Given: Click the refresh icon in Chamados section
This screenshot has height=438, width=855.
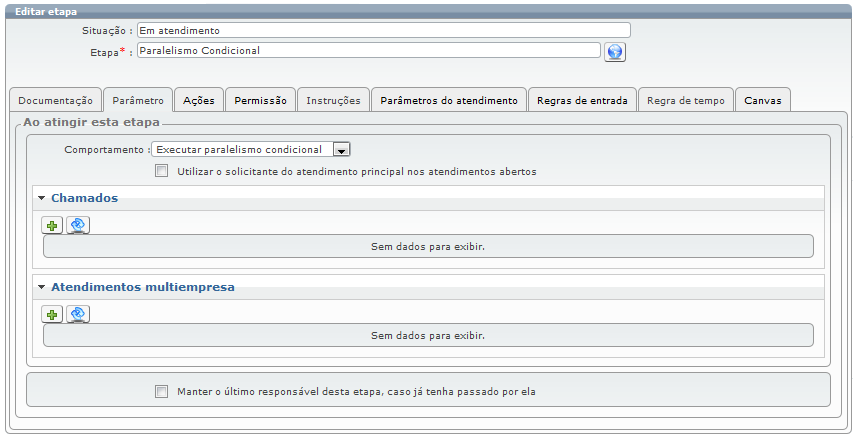Looking at the screenshot, I should pos(78,225).
